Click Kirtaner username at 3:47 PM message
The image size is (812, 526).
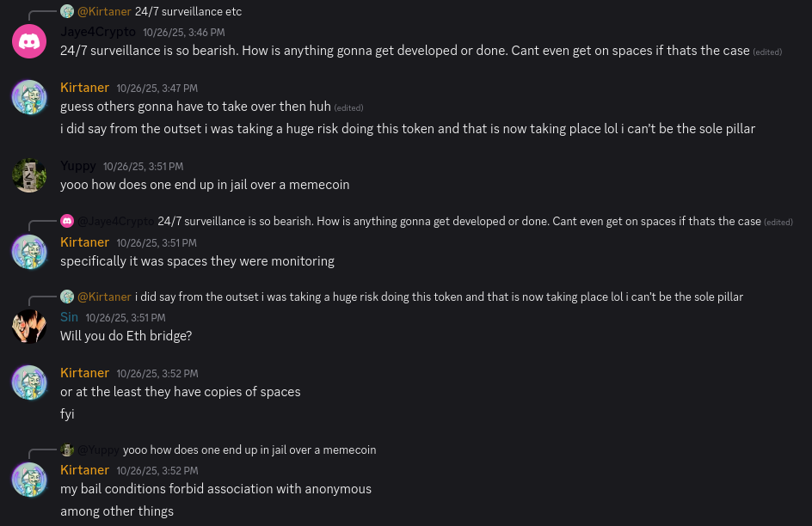84,88
